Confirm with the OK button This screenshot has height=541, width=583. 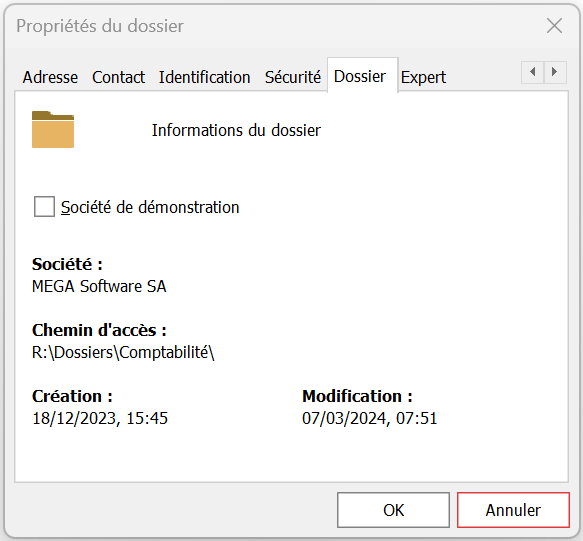click(393, 510)
